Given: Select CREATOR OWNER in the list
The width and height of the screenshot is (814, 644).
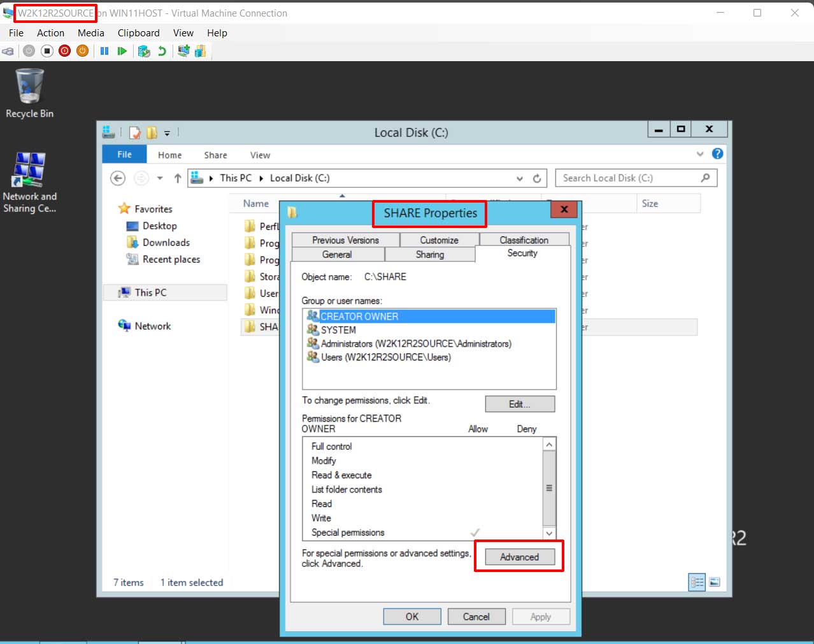Looking at the screenshot, I should (x=430, y=317).
